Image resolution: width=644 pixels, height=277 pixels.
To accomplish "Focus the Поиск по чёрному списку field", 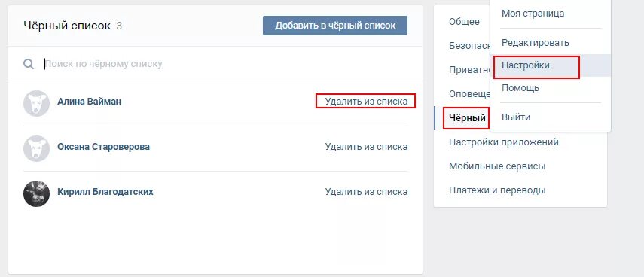I will (230, 64).
